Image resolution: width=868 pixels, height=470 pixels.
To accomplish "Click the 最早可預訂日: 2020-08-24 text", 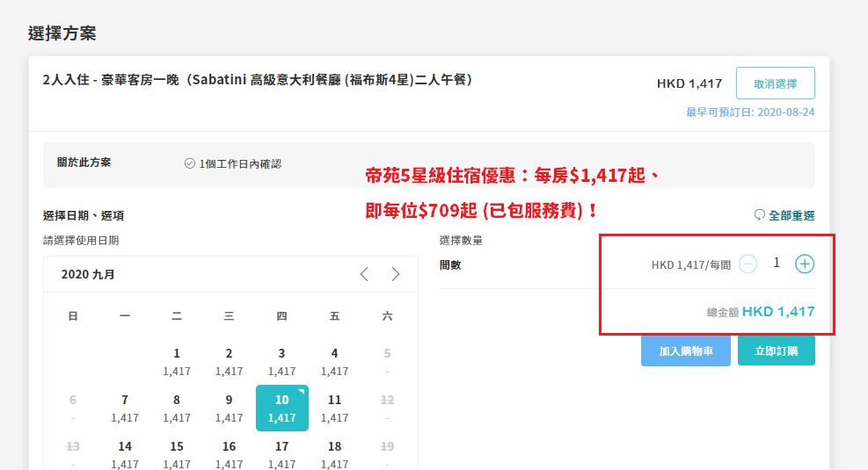I will (750, 112).
